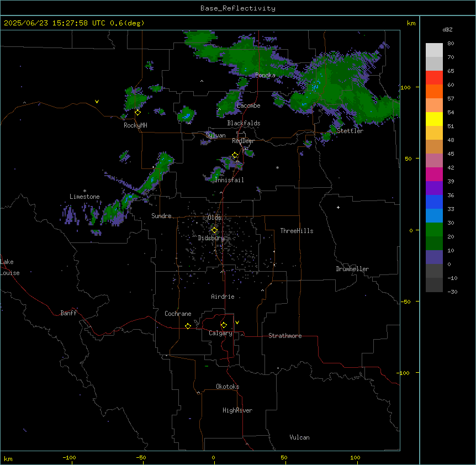476x465 pixels.
Task: Click the yellow diamond marker near RockyMH
Action: 137,113
